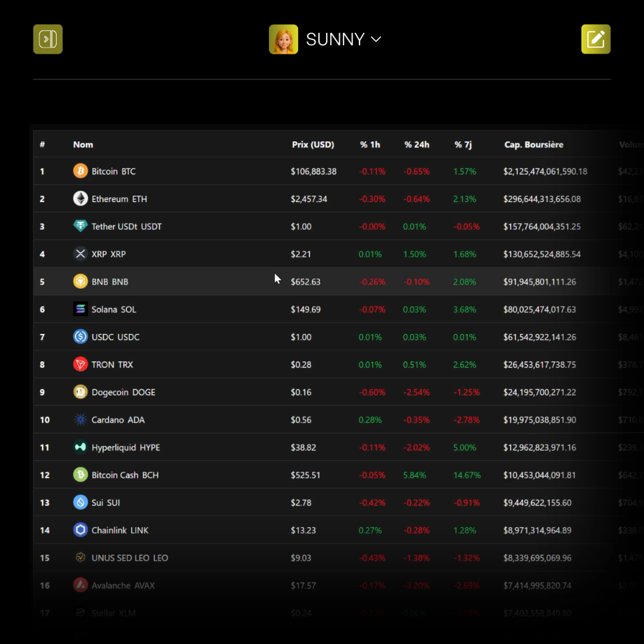The height and width of the screenshot is (644, 644).
Task: Sort by the % 24h column header
Action: pyautogui.click(x=417, y=144)
